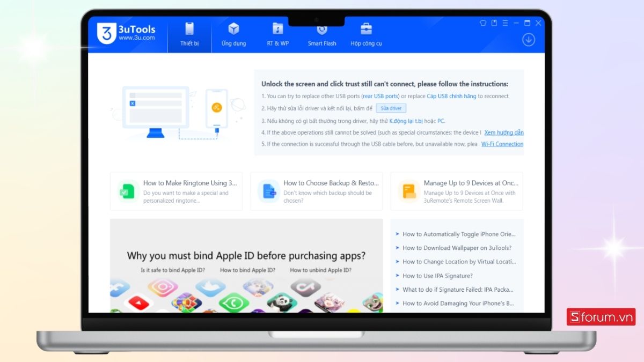The width and height of the screenshot is (644, 362).
Task: Click the Apple ID banner headline
Action: tap(246, 256)
